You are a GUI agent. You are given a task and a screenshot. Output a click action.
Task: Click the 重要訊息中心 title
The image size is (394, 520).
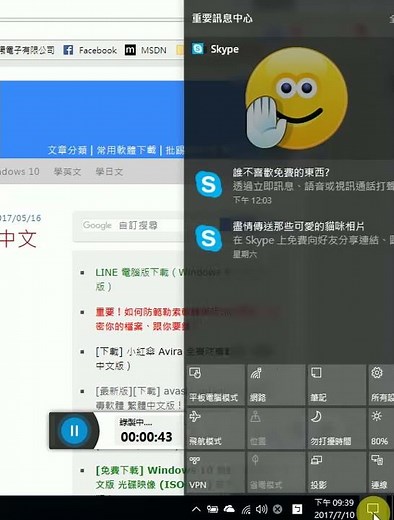[x=222, y=18]
